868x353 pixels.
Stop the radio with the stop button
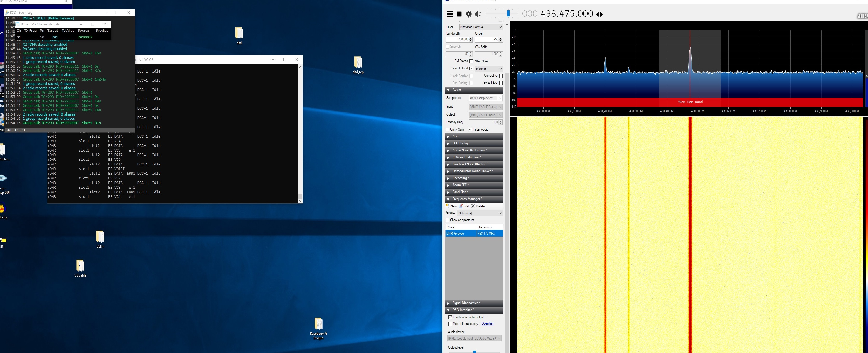click(459, 14)
